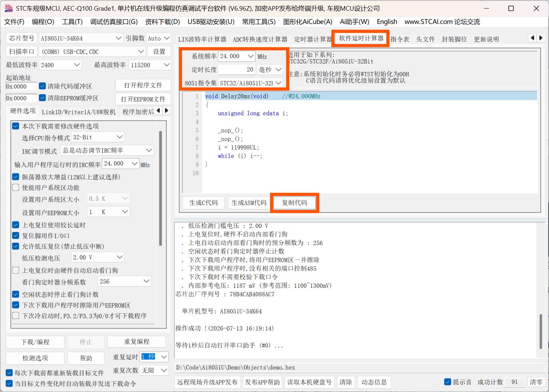Toggle 上电复位使用较长延时 checkbox
This screenshot has width=549, height=392.
point(16,225)
